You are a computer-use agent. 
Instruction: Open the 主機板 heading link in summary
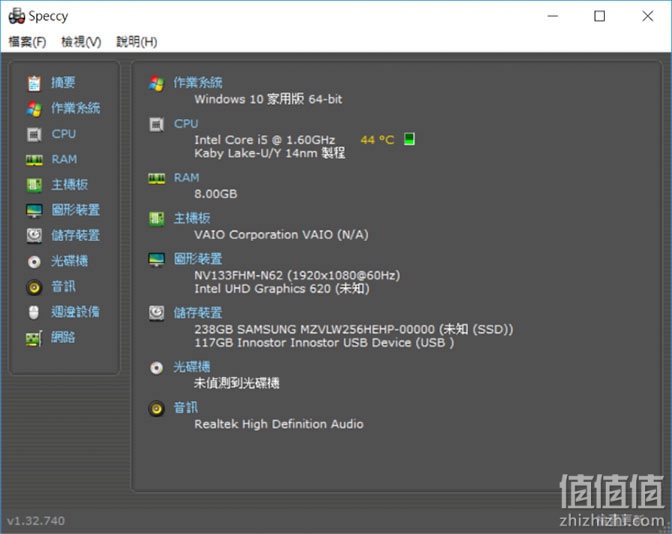(192, 218)
